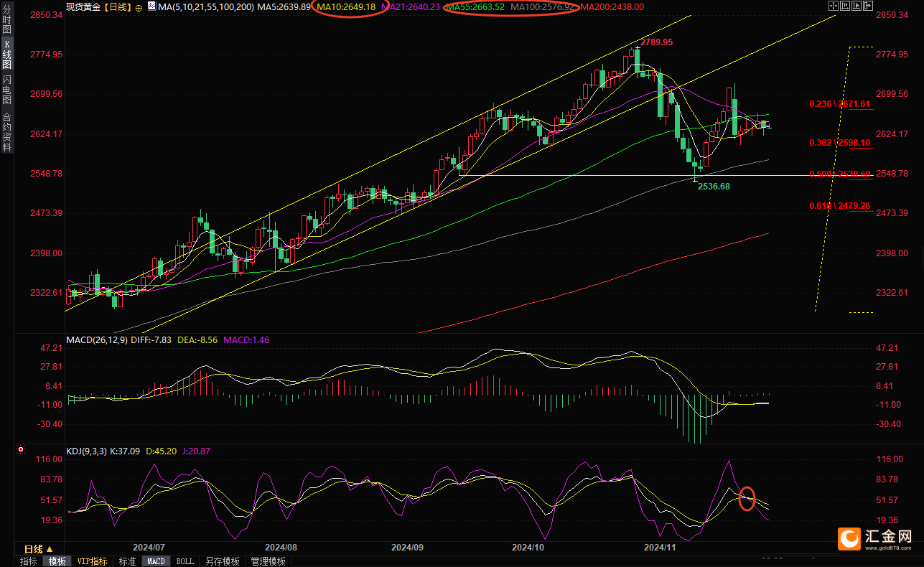Screen dimensions: 924x567
Task: Click the 2024/11 date on the time axis
Action: tap(659, 547)
